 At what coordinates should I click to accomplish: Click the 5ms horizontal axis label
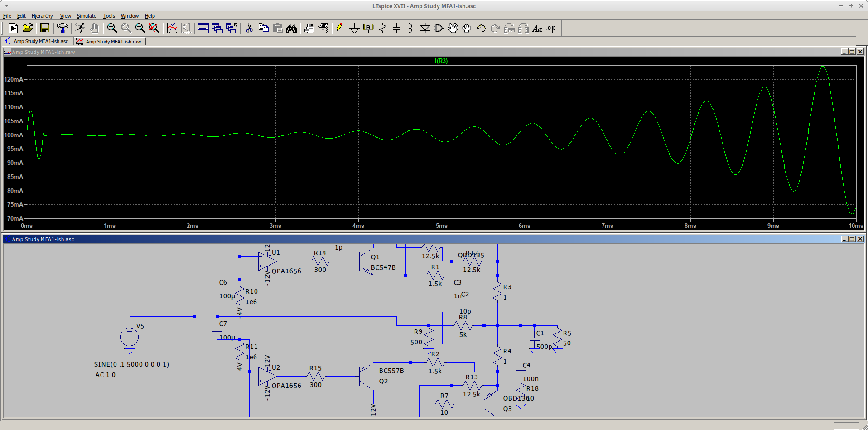(x=442, y=226)
